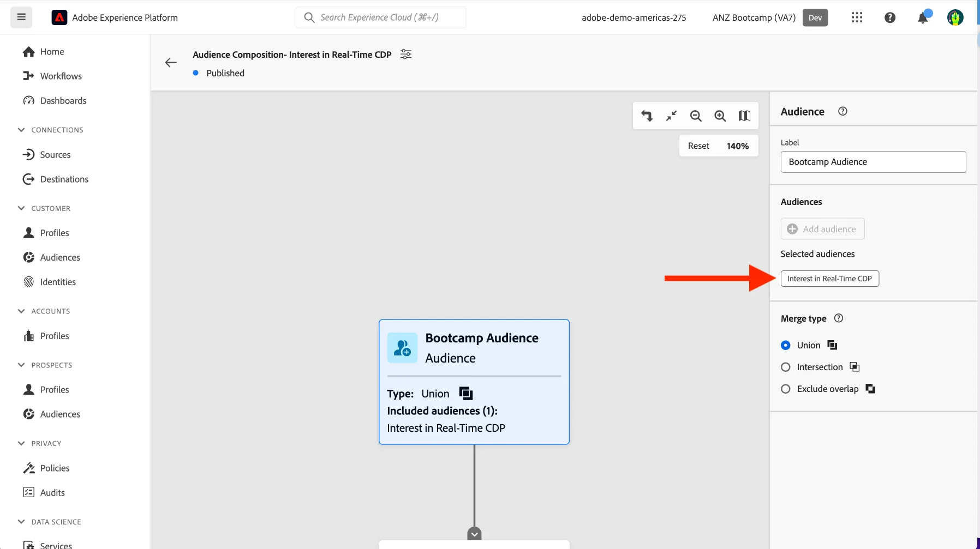The width and height of the screenshot is (980, 549).
Task: Open Dashboards in the sidebar
Action: pyautogui.click(x=63, y=100)
